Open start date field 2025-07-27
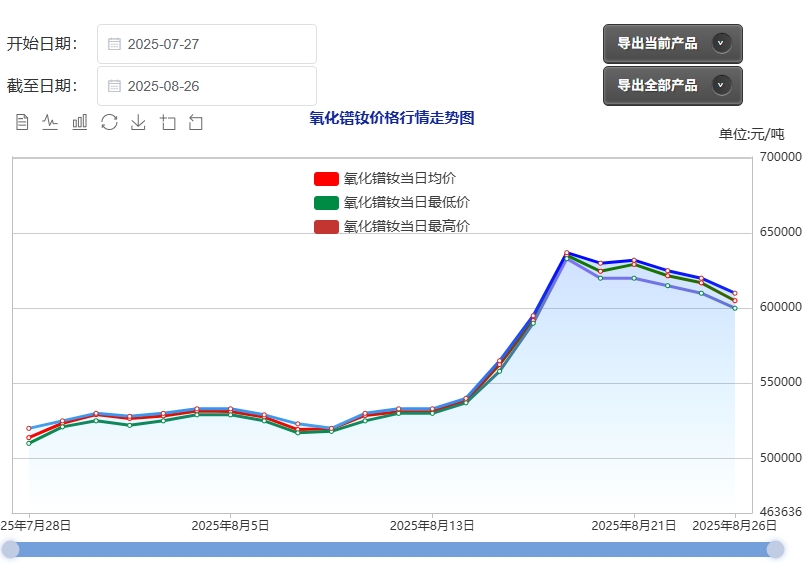Screen dimensions: 806x563 (207, 44)
